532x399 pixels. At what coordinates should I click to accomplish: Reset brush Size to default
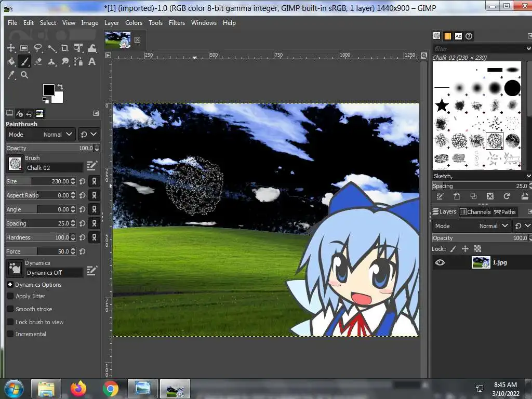click(83, 181)
